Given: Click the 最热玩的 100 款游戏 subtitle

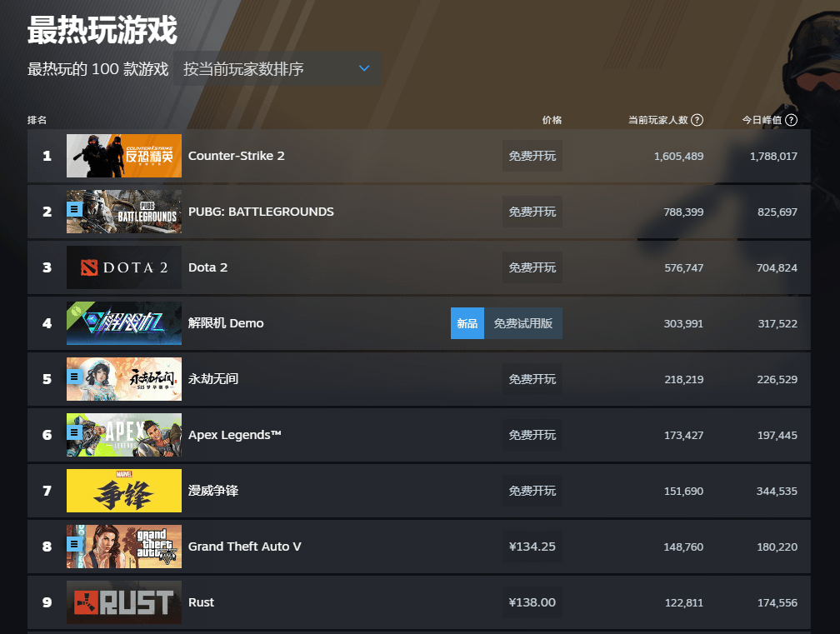Looking at the screenshot, I should [x=98, y=69].
